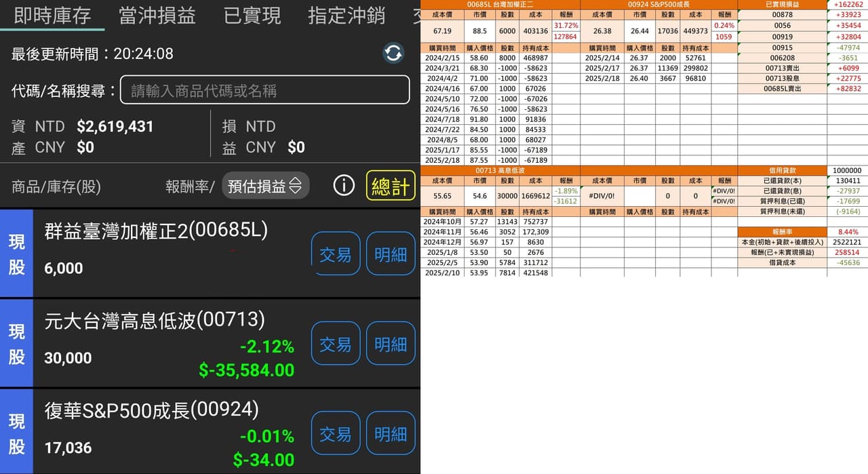Click the -45636 borrowing cost cell
868x474 pixels.
coord(848,262)
